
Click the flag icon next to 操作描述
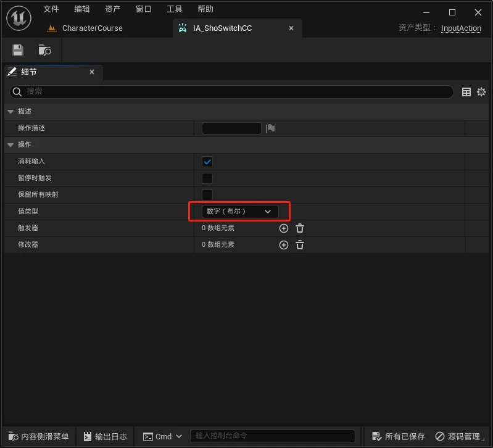point(270,128)
